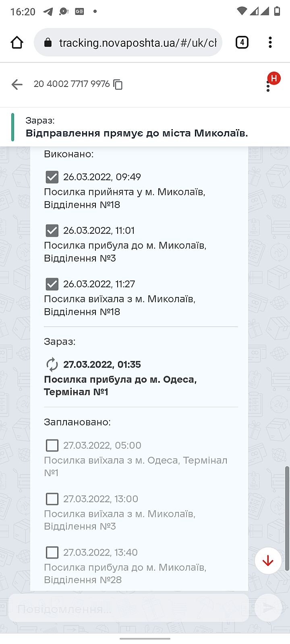This screenshot has height=644, width=290.
Task: Tap the refresh icon beside 27.03.2022, 01:35
Action: pyautogui.click(x=52, y=365)
